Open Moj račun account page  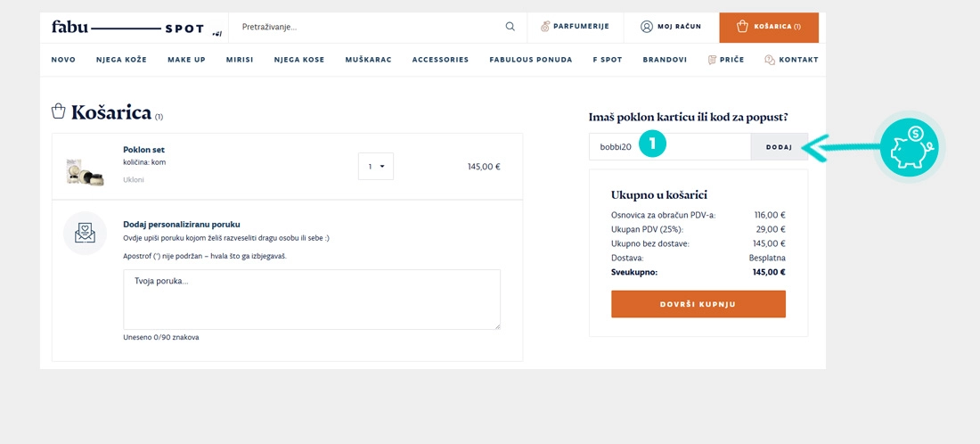671,27
